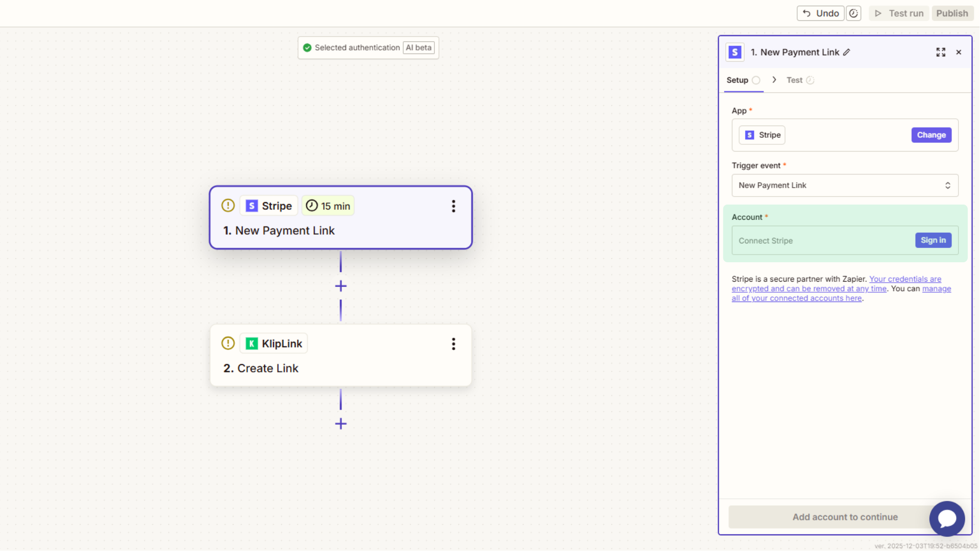Screen dimensions: 980x551
Task: Click the KlipLink icon on Create Link step
Action: click(252, 343)
